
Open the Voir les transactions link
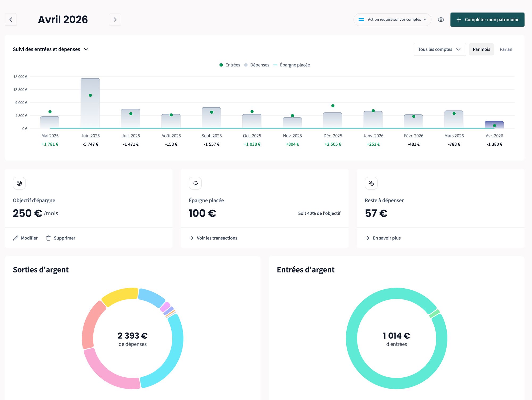tap(217, 238)
